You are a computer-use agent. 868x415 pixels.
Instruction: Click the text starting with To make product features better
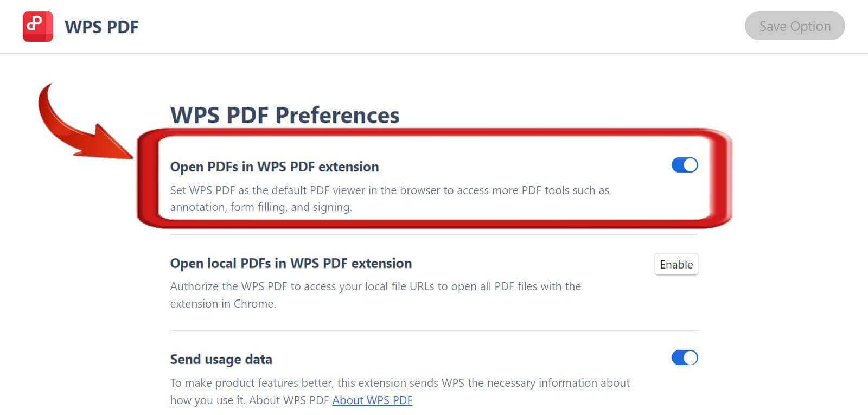coord(399,383)
